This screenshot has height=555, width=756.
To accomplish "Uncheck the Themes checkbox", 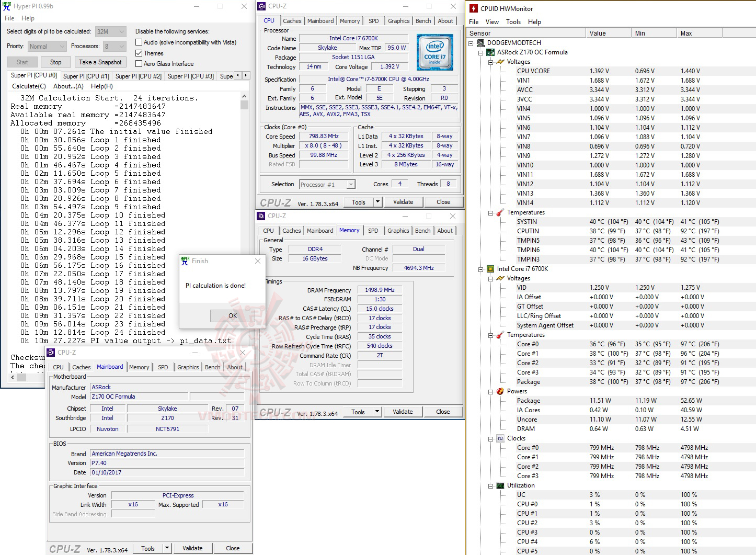I will pyautogui.click(x=139, y=53).
